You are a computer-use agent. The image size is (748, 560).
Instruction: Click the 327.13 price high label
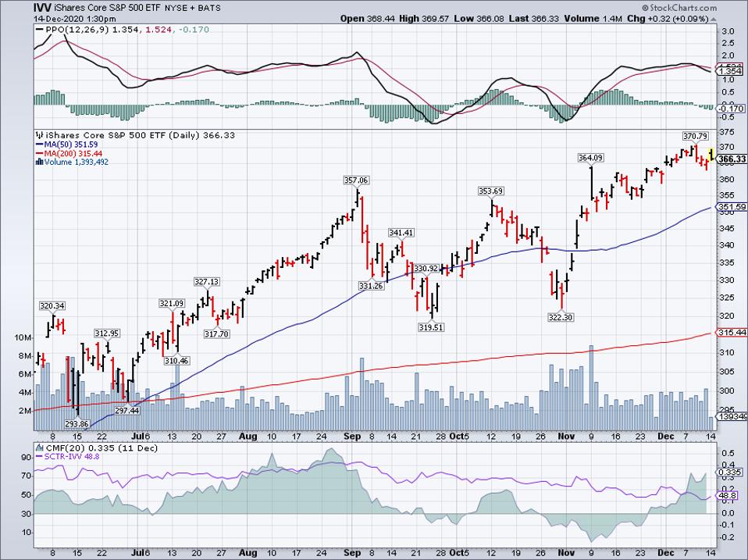[207, 282]
